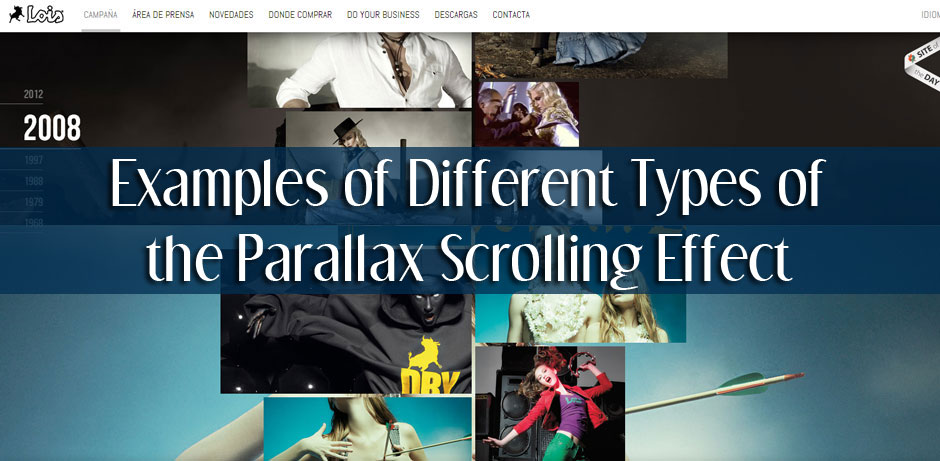
Task: Jump to year 1997 in timeline
Action: 33,159
